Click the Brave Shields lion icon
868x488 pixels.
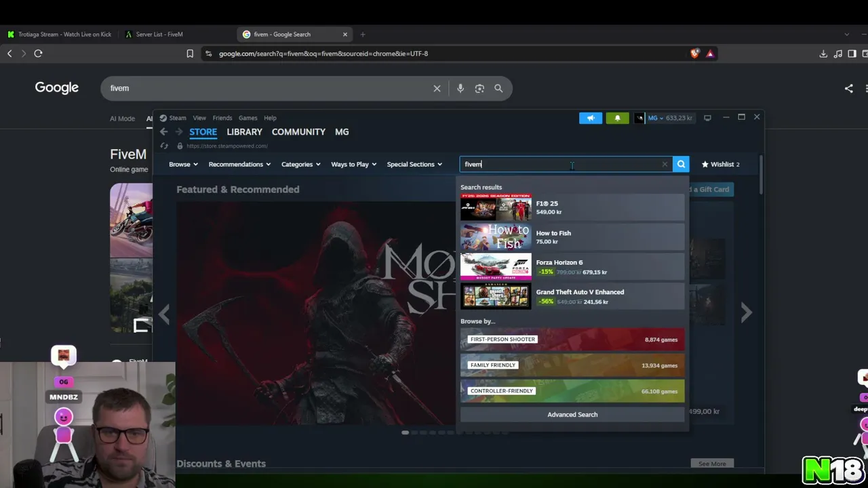tap(694, 54)
